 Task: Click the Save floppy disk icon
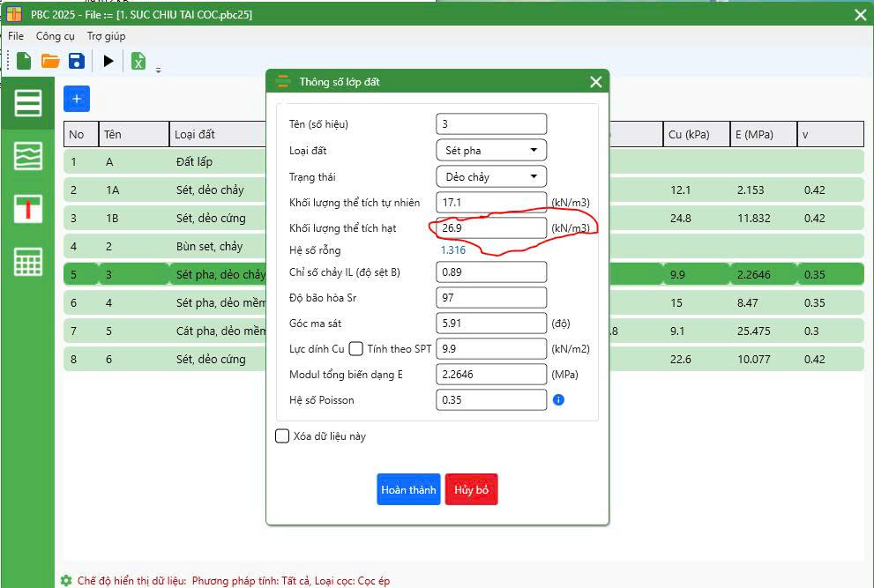(77, 61)
